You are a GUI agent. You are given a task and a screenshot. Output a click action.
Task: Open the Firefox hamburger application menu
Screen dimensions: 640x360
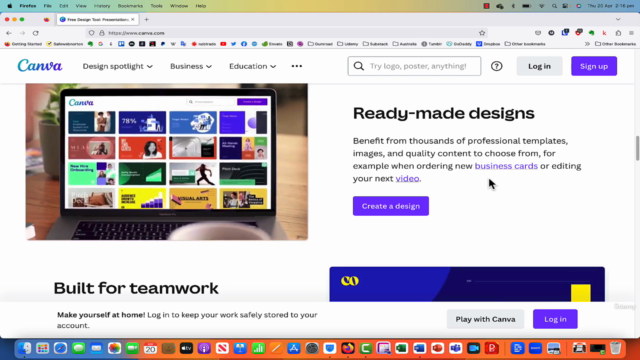(631, 33)
